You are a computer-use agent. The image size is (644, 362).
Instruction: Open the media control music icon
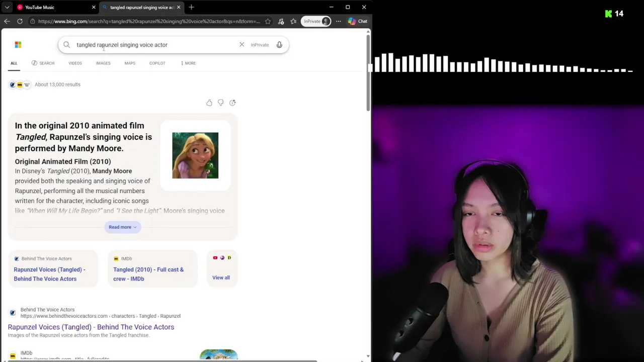pos(281,21)
